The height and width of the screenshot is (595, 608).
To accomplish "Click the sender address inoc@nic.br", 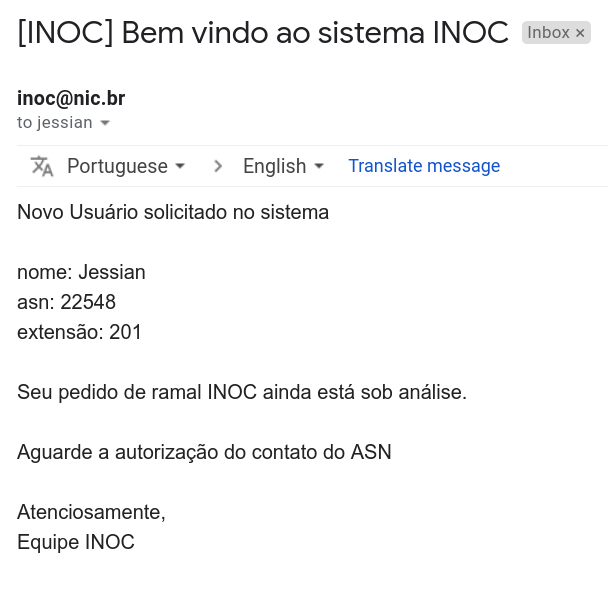I will (x=71, y=98).
